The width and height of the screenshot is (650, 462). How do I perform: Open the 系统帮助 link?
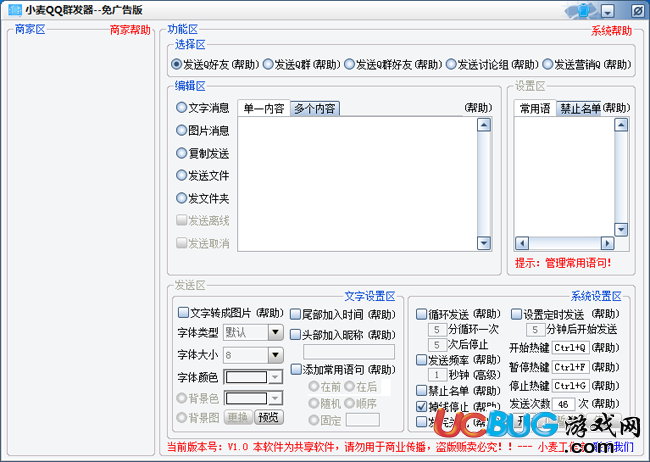coord(611,31)
